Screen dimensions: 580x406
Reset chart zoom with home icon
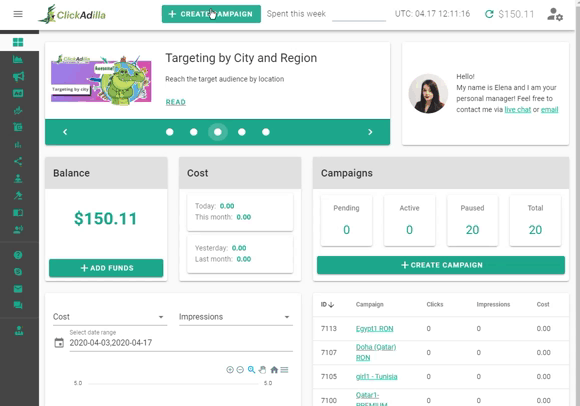point(274,369)
